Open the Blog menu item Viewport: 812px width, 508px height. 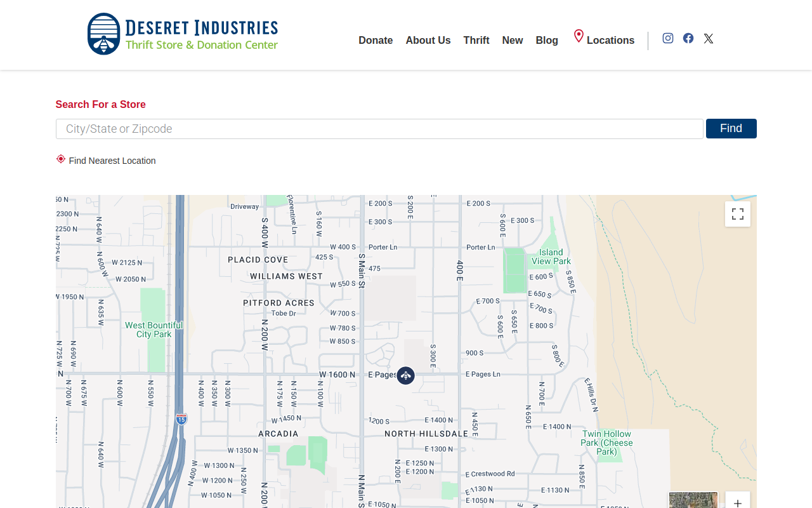point(547,41)
